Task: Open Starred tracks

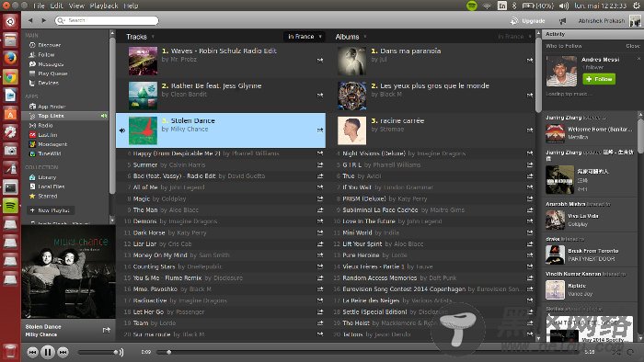Action: [47, 197]
